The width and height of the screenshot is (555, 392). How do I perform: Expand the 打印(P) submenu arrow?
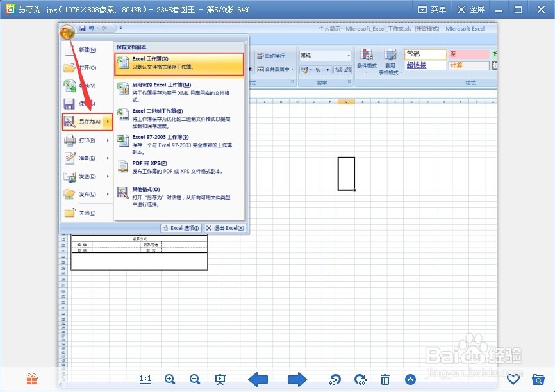pos(108,140)
